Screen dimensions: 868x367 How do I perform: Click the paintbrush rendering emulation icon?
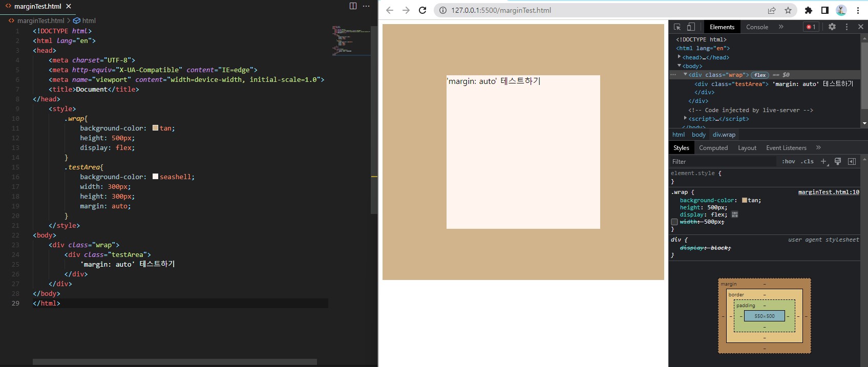point(838,162)
